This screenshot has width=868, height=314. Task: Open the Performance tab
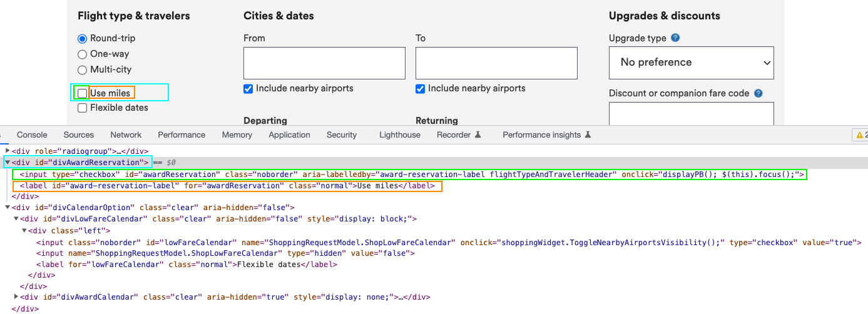pos(181,134)
